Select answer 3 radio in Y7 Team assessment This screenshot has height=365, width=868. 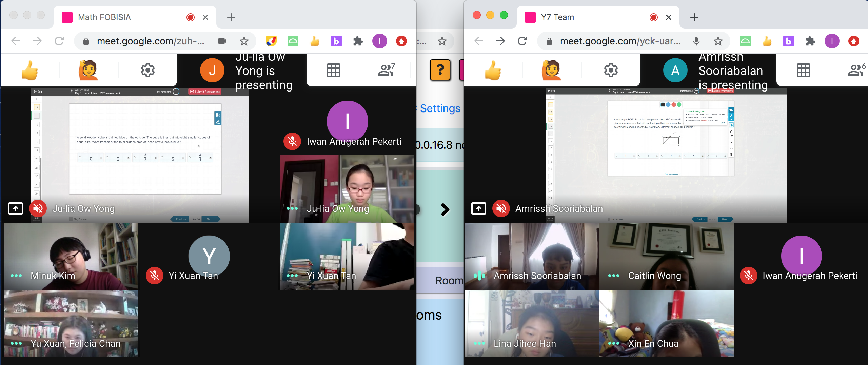[662, 156]
